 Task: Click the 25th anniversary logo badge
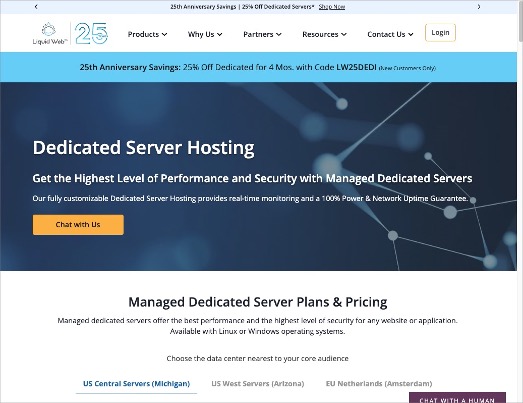point(91,33)
